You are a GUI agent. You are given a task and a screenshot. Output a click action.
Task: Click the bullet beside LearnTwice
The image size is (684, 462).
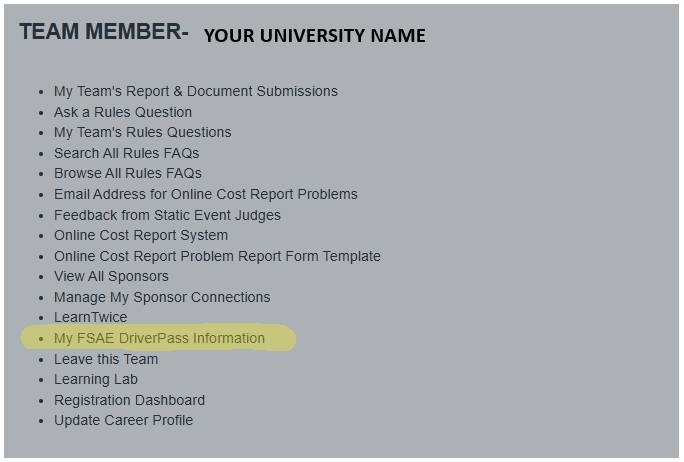click(41, 318)
